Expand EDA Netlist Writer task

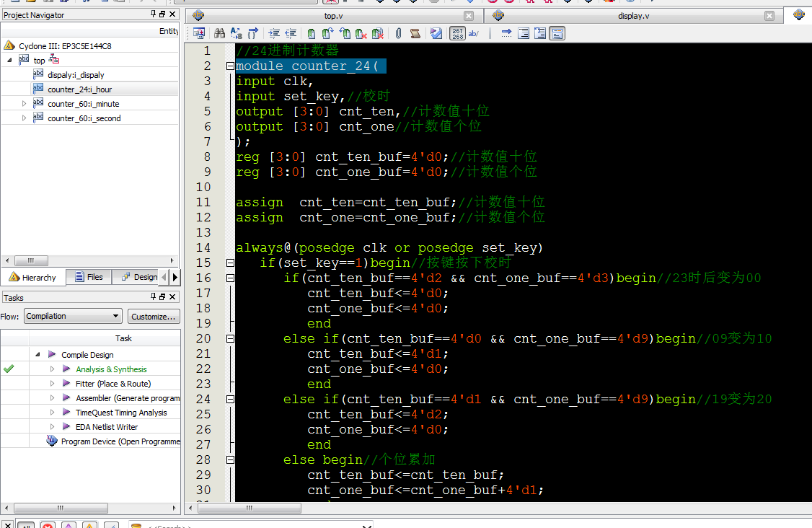click(53, 427)
